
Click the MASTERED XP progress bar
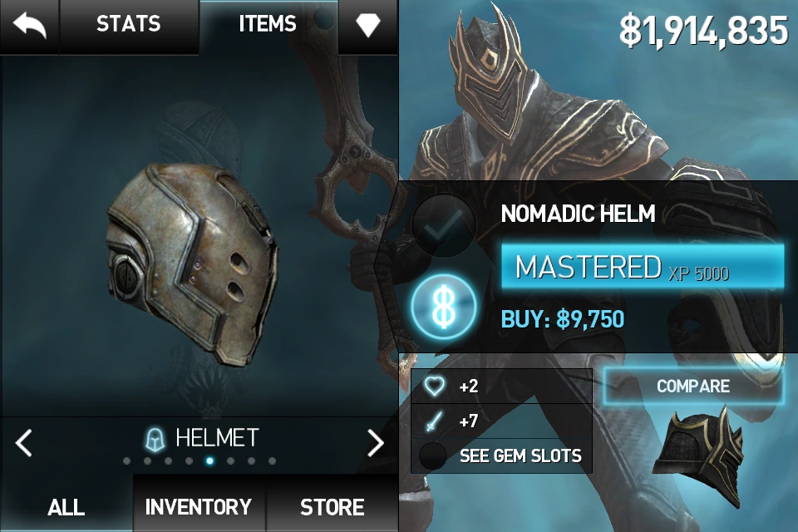643,268
